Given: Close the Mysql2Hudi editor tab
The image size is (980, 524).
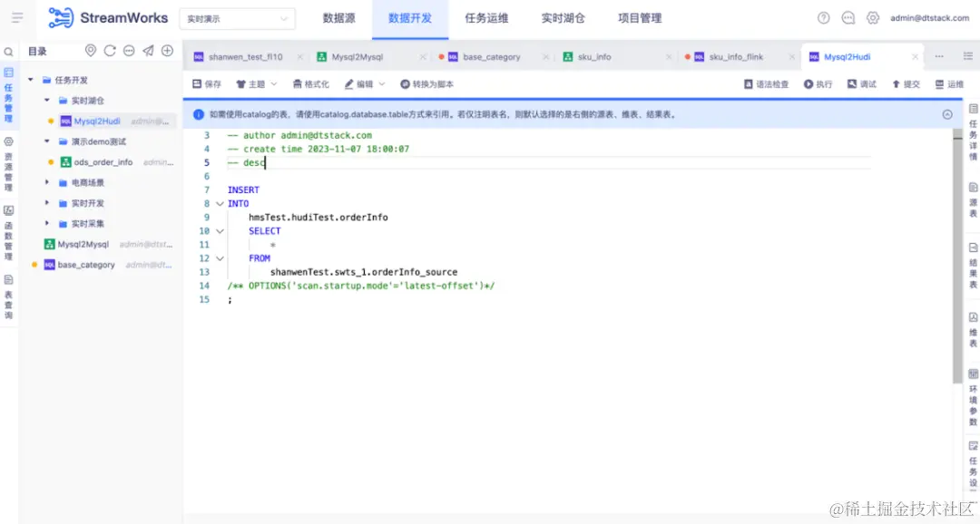Looking at the screenshot, I should pyautogui.click(x=915, y=57).
